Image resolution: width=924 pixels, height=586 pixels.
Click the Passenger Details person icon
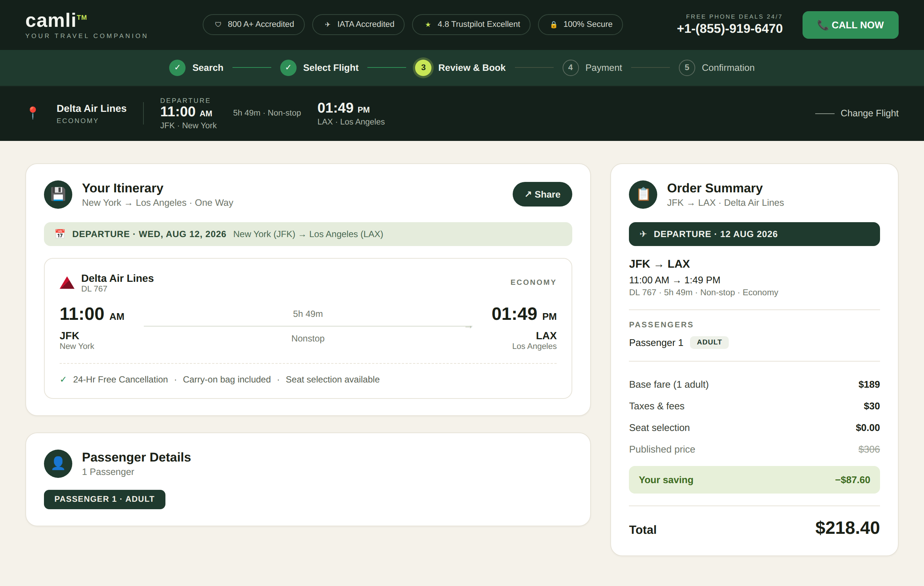tap(58, 463)
